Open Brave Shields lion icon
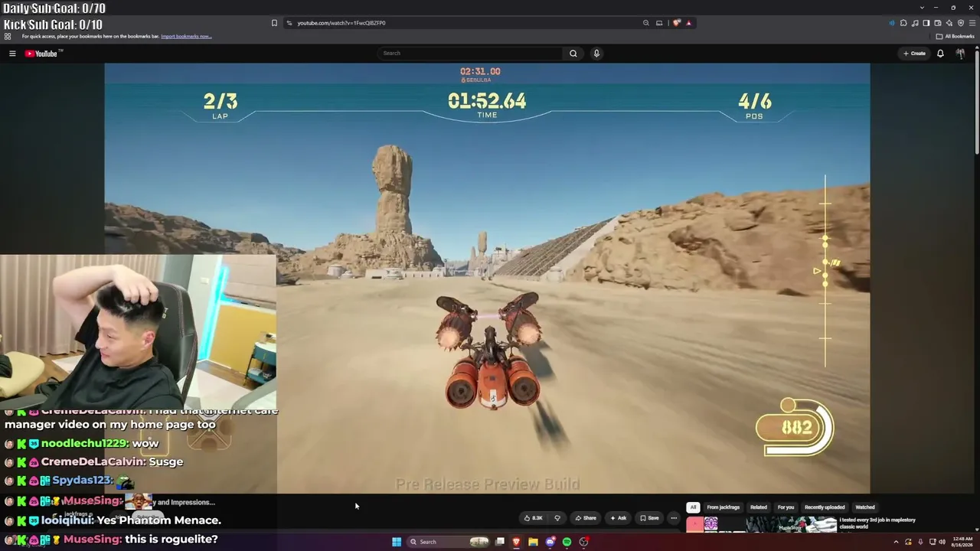The image size is (980, 551). pos(677,23)
